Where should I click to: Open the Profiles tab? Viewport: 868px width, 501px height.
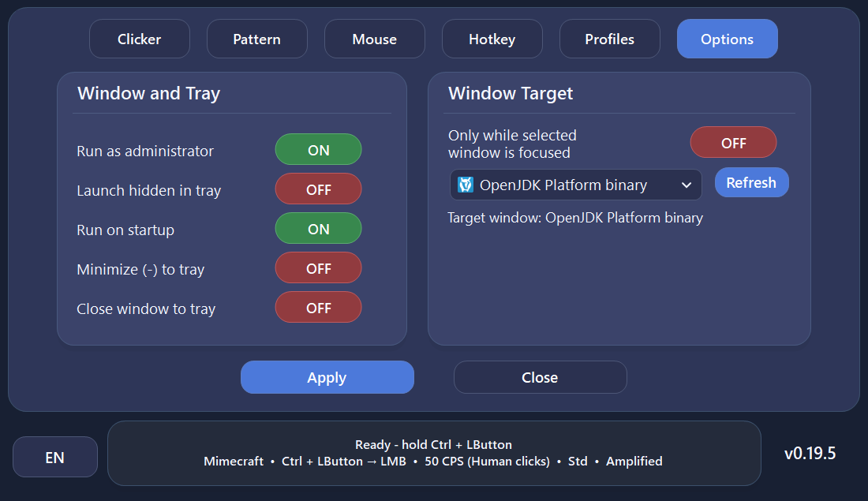pos(609,39)
